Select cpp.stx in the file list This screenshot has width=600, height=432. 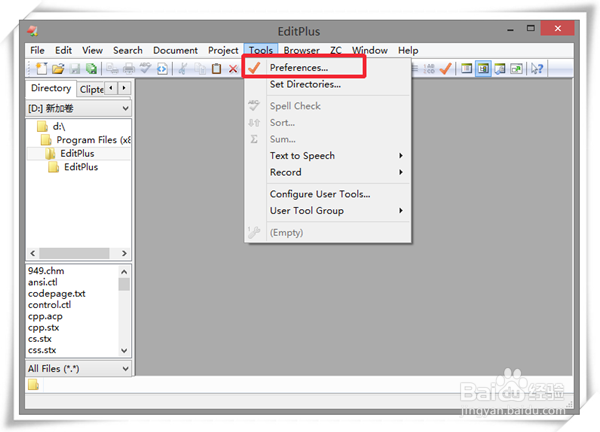tap(43, 328)
